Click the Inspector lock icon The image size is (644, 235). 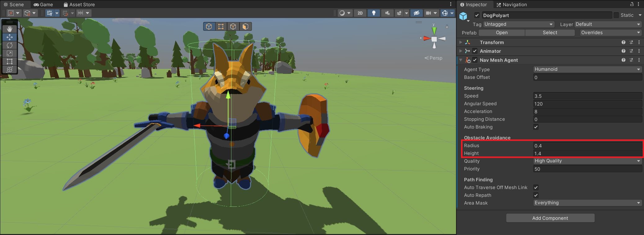point(632,4)
